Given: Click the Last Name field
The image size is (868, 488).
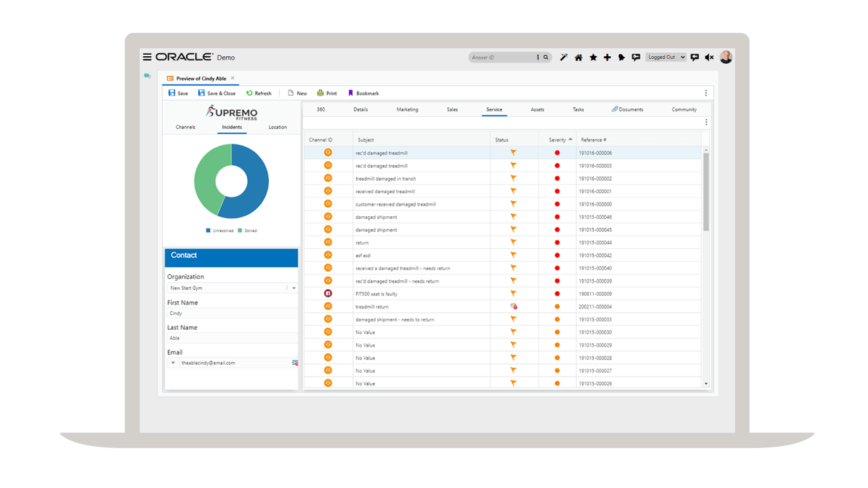Looking at the screenshot, I should click(231, 338).
